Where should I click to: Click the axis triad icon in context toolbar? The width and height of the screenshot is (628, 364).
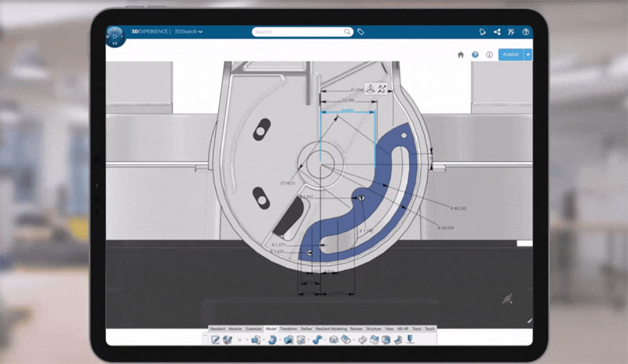coord(369,90)
